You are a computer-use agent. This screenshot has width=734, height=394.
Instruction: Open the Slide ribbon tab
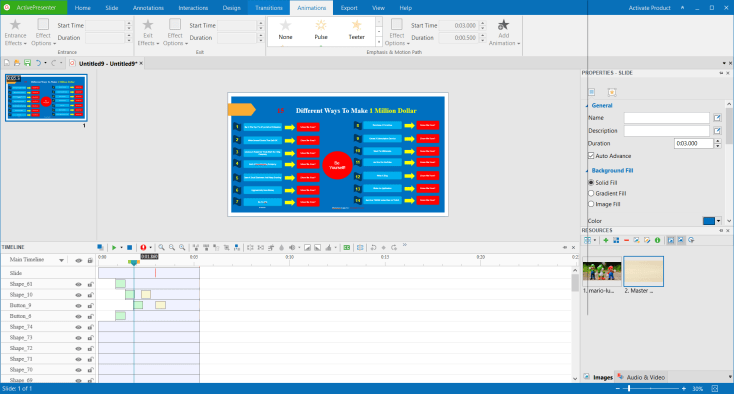(x=111, y=8)
